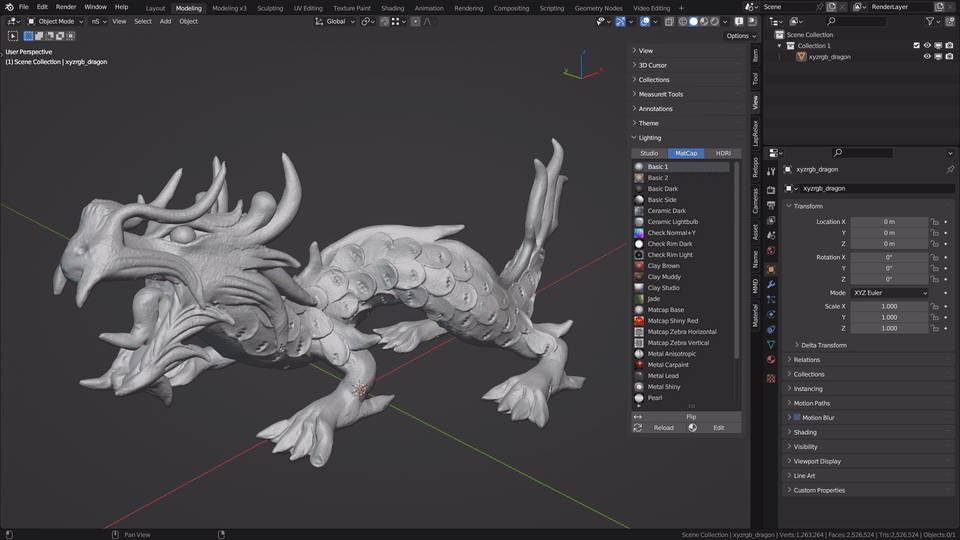Toggle X-ray view in viewport header

click(668, 21)
